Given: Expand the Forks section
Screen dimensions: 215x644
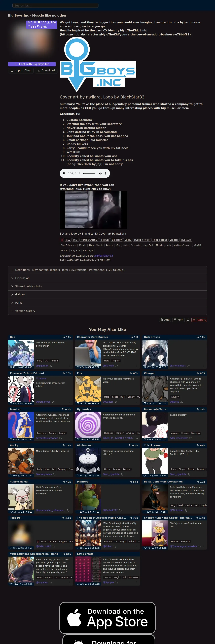Looking at the screenshot, I should [x=107, y=303].
